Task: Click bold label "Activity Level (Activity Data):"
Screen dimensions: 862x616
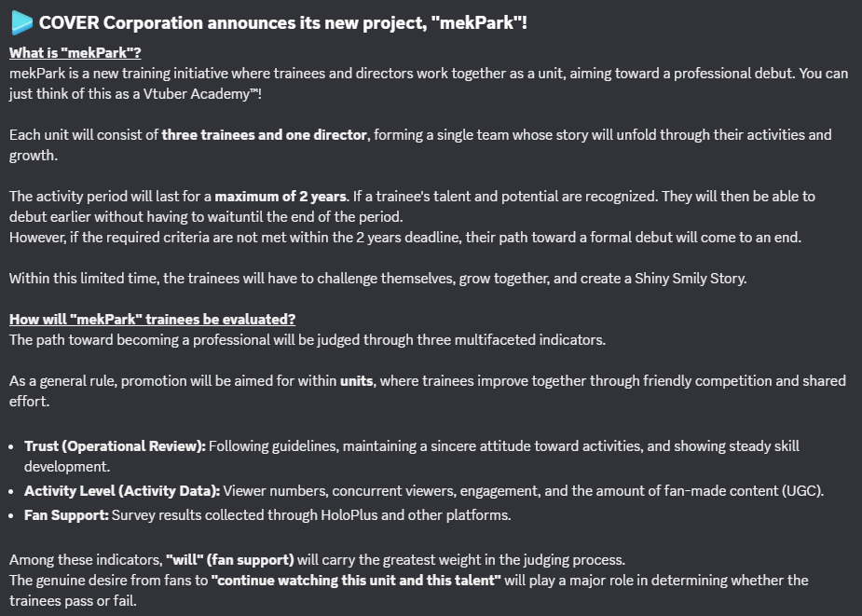Action: [x=122, y=490]
